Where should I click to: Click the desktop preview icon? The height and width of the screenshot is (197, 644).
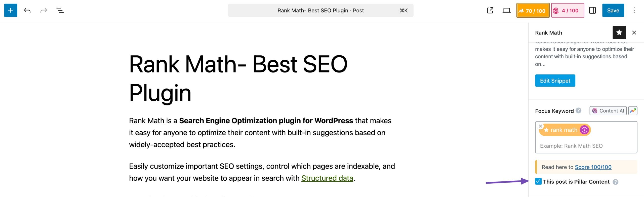(507, 10)
